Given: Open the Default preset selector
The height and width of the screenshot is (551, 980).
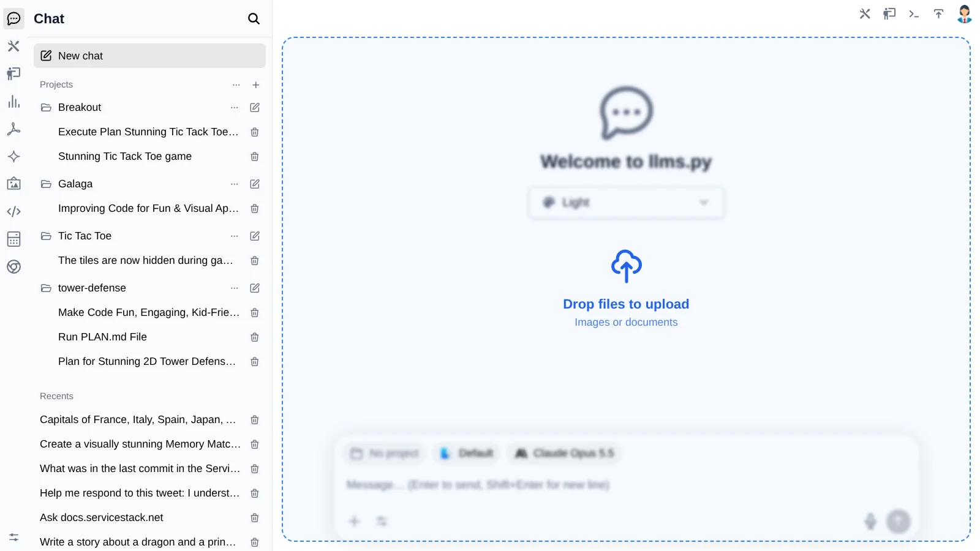Looking at the screenshot, I should [467, 453].
